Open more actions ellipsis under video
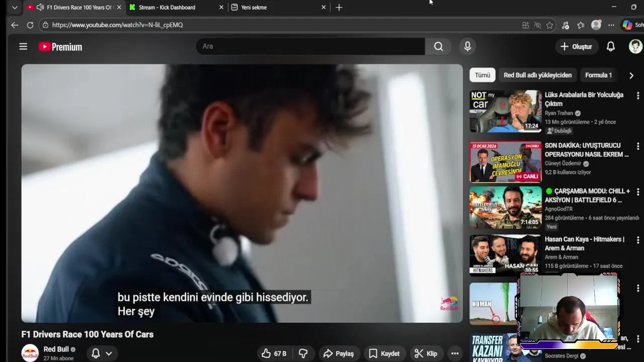 (455, 353)
